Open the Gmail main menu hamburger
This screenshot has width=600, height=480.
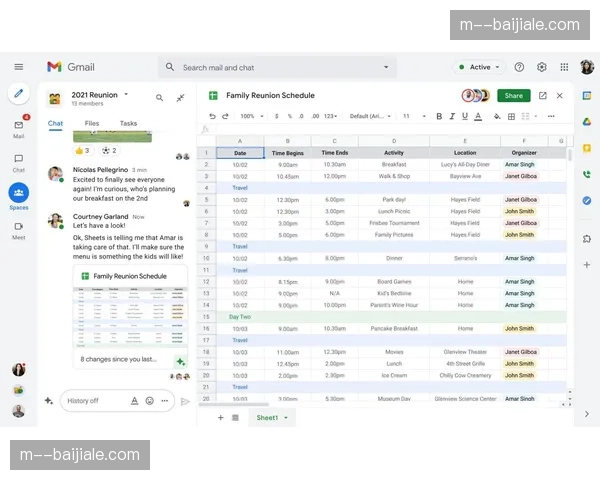pyautogui.click(x=18, y=67)
